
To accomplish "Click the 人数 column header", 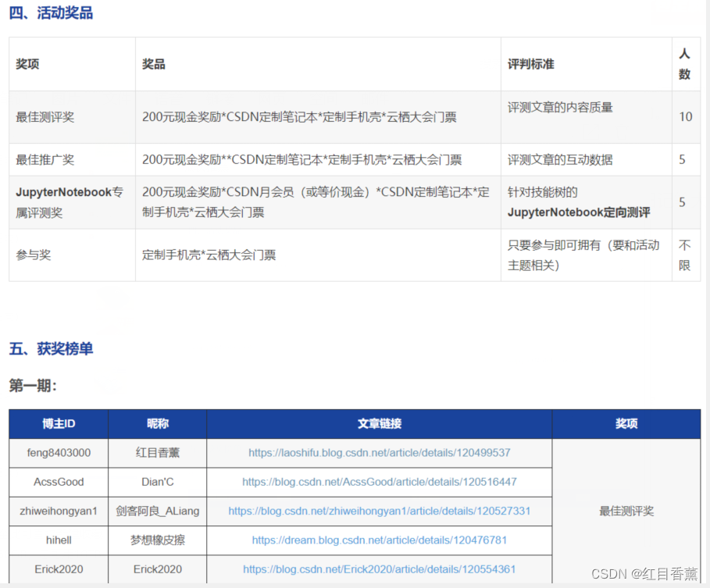I will click(x=685, y=64).
